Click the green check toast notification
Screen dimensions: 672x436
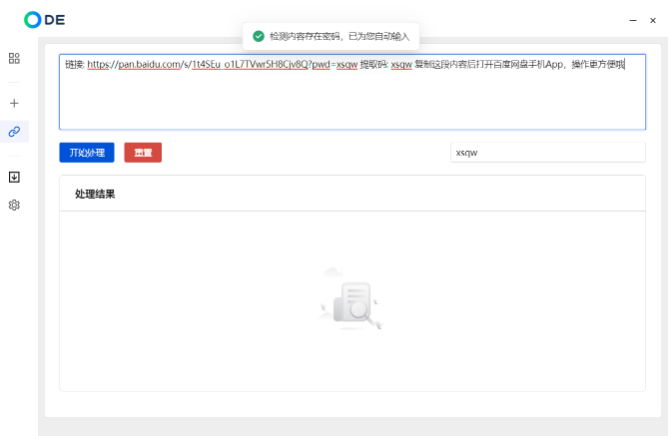tap(331, 36)
